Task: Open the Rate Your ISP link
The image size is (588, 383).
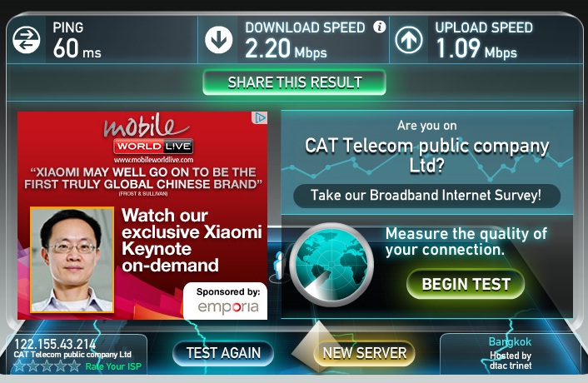Action: pyautogui.click(x=113, y=366)
